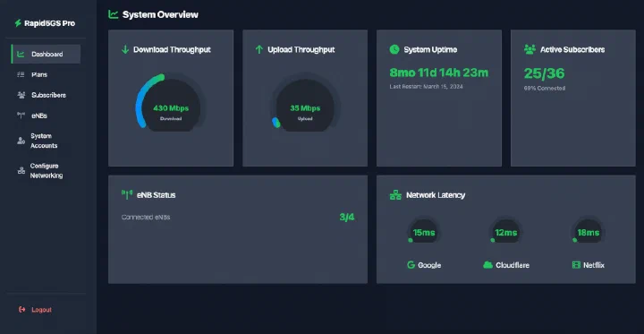Image resolution: width=644 pixels, height=334 pixels.
Task: Go to the Subscribers page
Action: (x=46, y=95)
